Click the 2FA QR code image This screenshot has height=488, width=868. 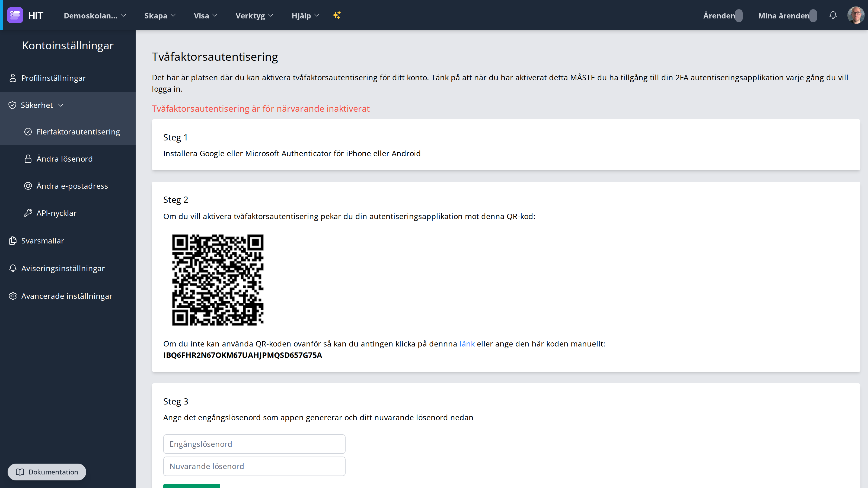(218, 280)
